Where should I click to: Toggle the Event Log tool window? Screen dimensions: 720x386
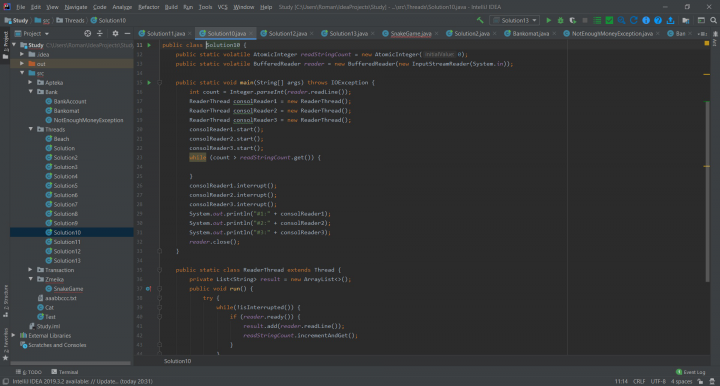tap(691, 372)
